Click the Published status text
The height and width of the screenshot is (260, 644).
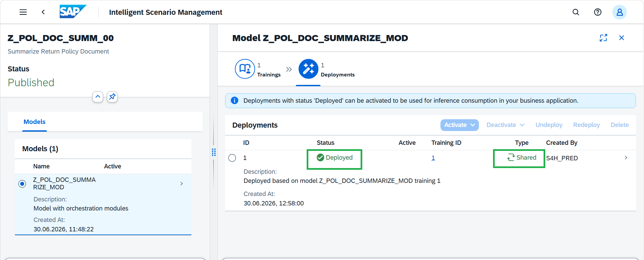[x=31, y=83]
